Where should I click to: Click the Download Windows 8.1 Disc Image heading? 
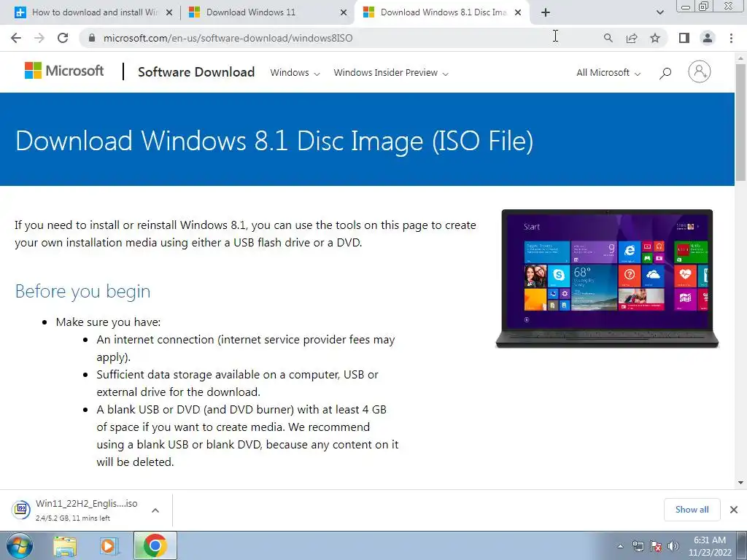coord(274,141)
